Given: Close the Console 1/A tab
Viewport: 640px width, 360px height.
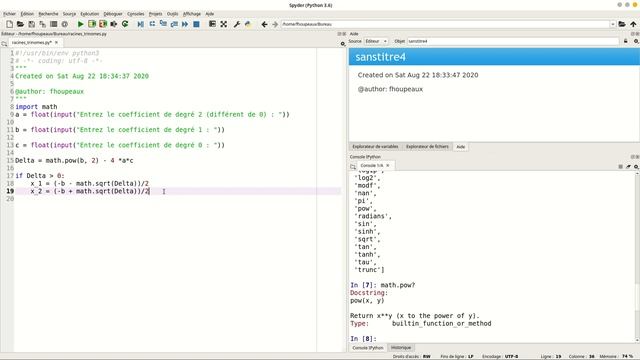Looking at the screenshot, I should coord(388,166).
